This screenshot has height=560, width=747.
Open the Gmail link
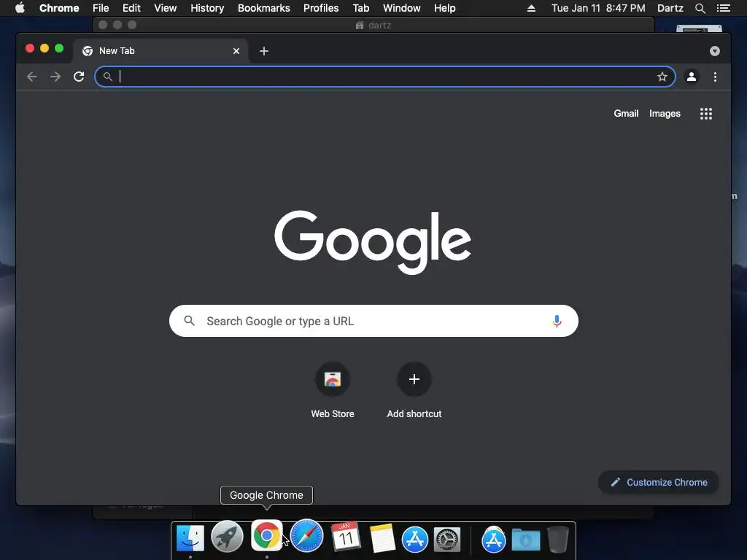[x=626, y=113]
